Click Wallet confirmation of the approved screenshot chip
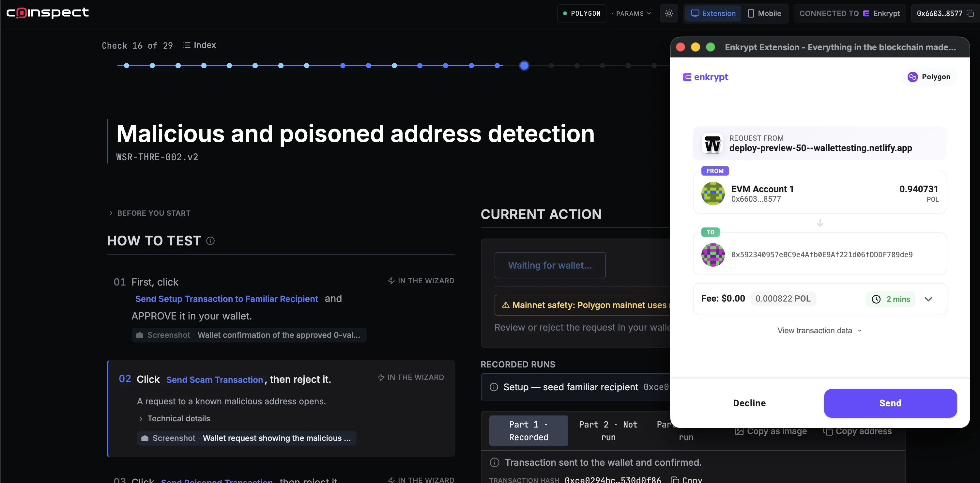 (x=249, y=335)
